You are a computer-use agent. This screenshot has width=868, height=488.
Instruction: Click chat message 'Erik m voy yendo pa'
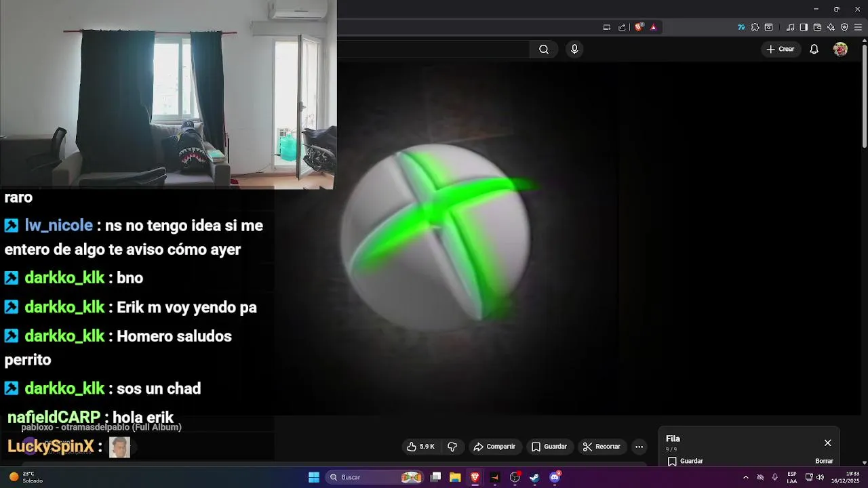point(186,308)
